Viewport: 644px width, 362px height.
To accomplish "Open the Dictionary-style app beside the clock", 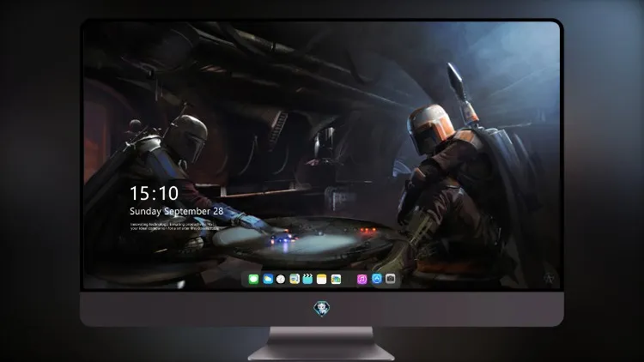I will (295, 279).
